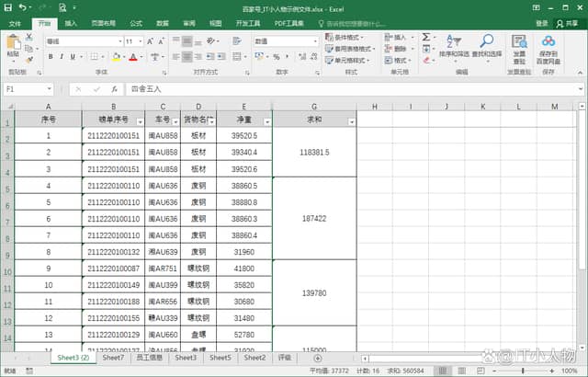Toggle bold formatting in the ribbon
Viewport: 588px width, 377px height.
tap(49, 57)
